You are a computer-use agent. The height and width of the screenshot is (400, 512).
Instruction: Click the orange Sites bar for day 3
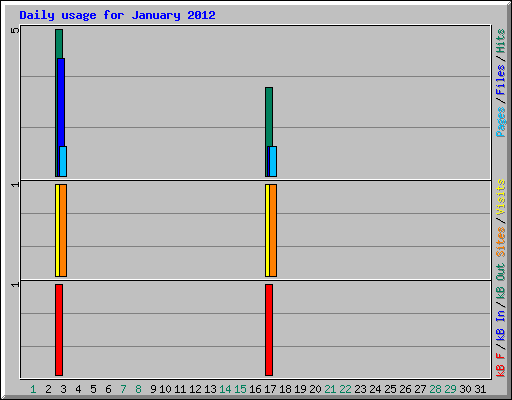click(x=63, y=230)
